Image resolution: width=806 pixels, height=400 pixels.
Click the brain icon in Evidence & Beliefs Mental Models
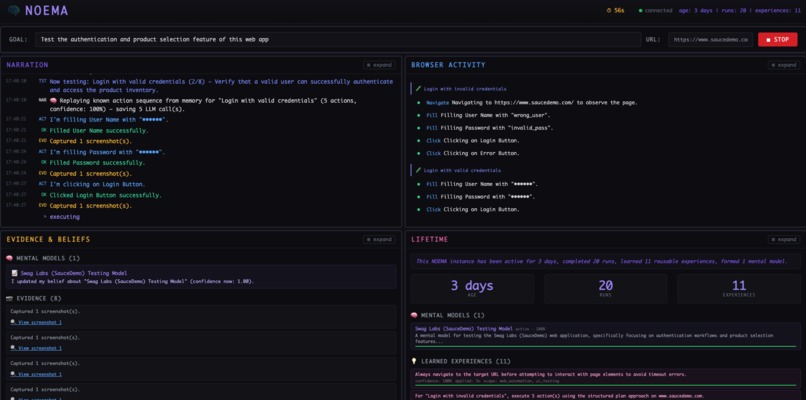coord(9,258)
